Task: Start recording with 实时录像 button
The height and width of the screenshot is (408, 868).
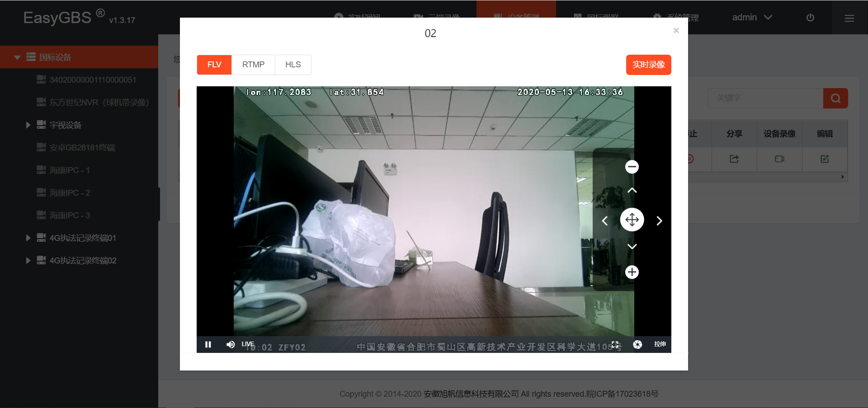Action: pos(648,65)
